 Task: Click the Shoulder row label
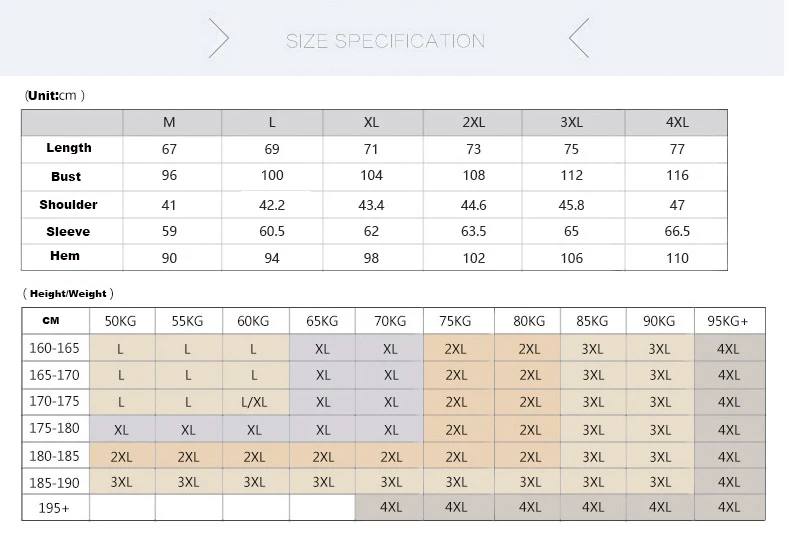coord(69,204)
